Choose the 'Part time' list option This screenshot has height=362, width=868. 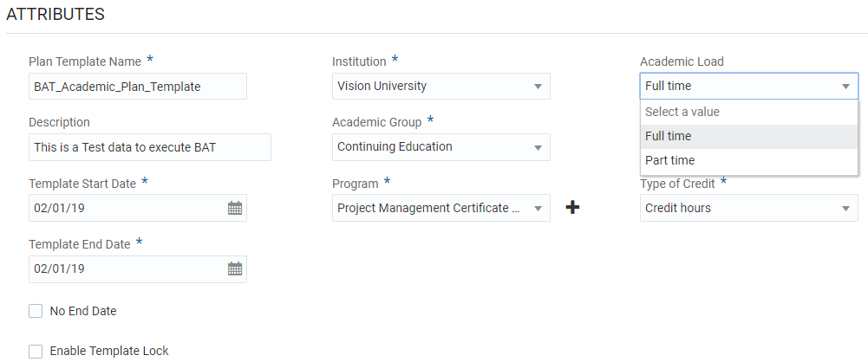point(669,160)
